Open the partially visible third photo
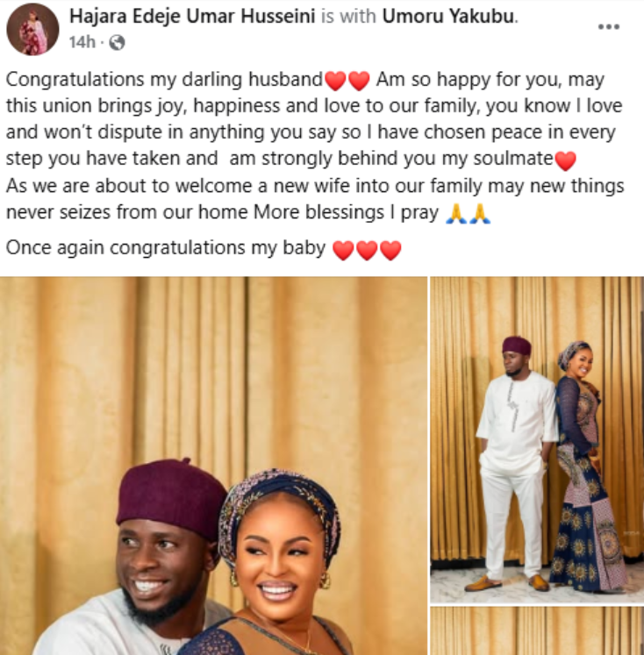 537,630
